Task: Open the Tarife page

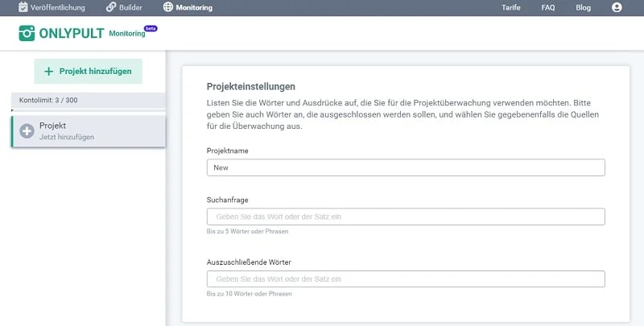Action: (x=510, y=7)
